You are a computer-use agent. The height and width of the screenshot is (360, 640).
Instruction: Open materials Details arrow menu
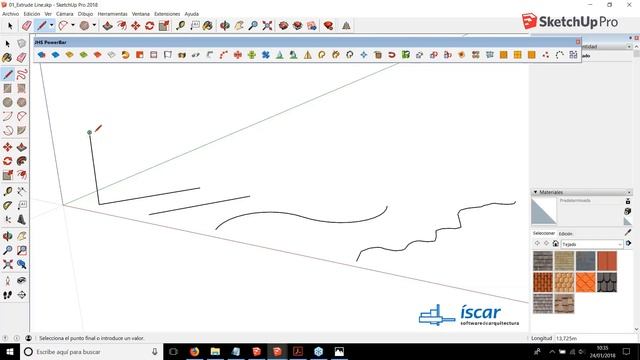point(628,244)
